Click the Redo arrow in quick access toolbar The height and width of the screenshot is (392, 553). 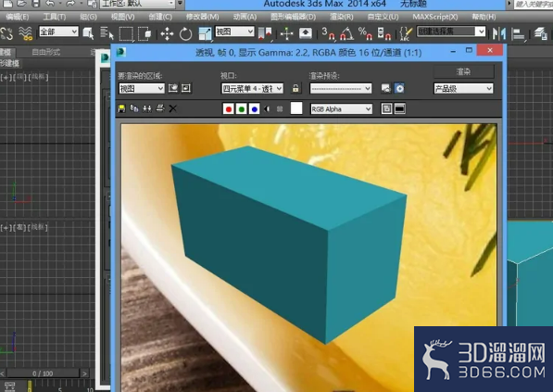[71, 4]
